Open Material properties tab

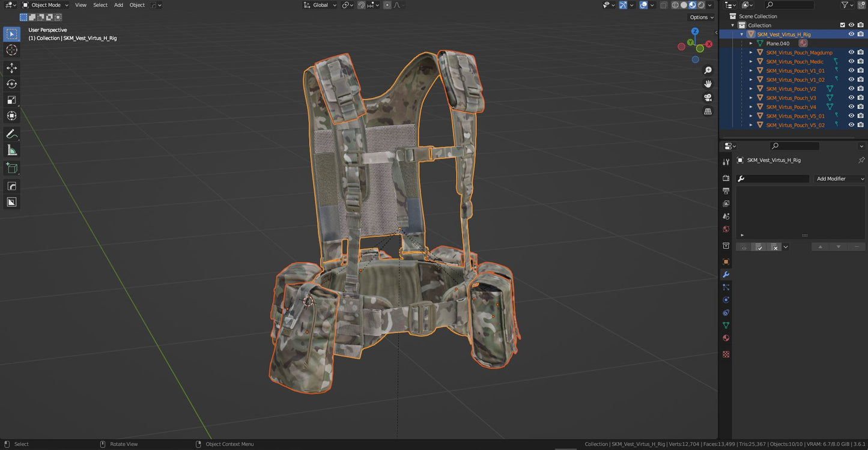pos(726,338)
